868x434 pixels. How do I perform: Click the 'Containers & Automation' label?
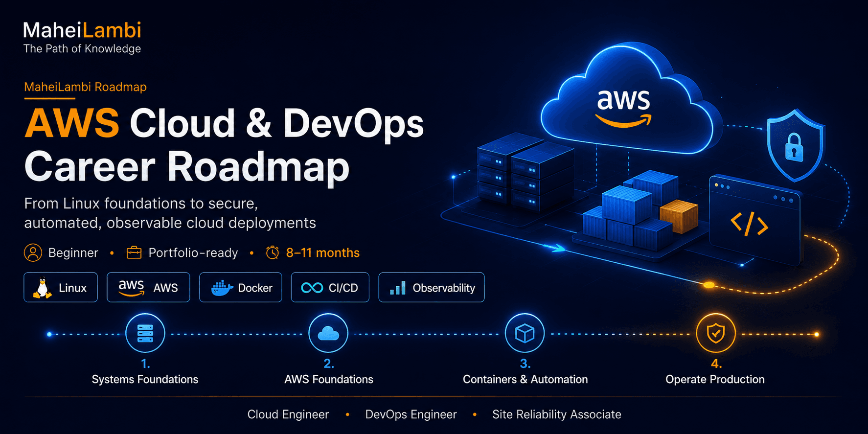pos(525,379)
